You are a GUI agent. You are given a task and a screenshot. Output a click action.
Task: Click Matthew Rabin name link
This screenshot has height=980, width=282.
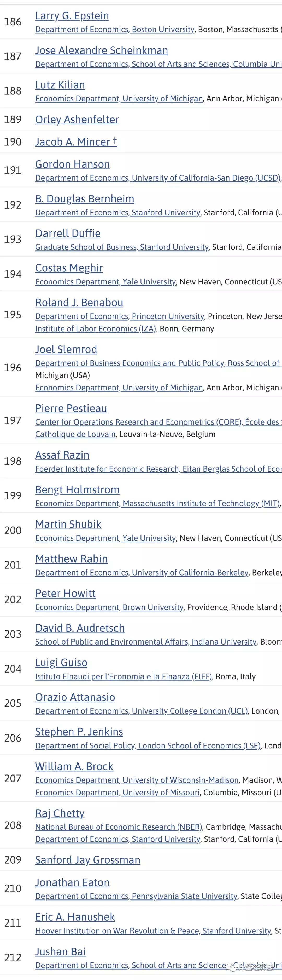(72, 559)
